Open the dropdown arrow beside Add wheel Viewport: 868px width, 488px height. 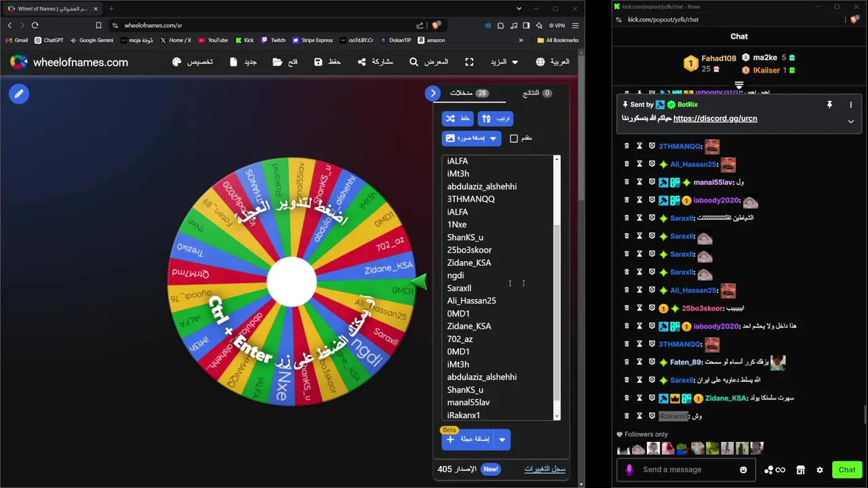point(502,439)
